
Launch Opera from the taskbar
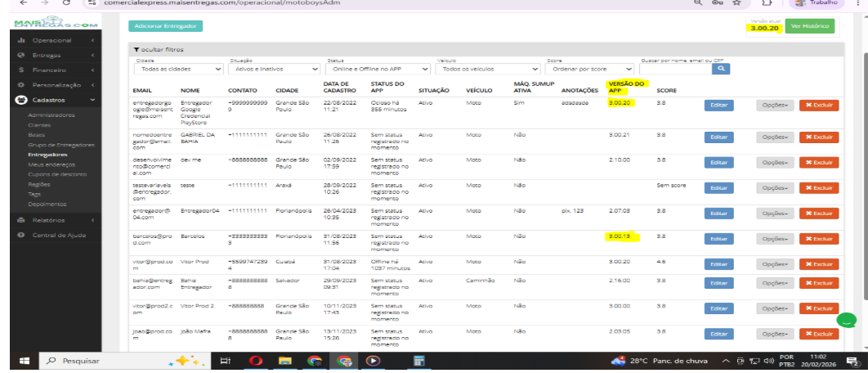255,361
